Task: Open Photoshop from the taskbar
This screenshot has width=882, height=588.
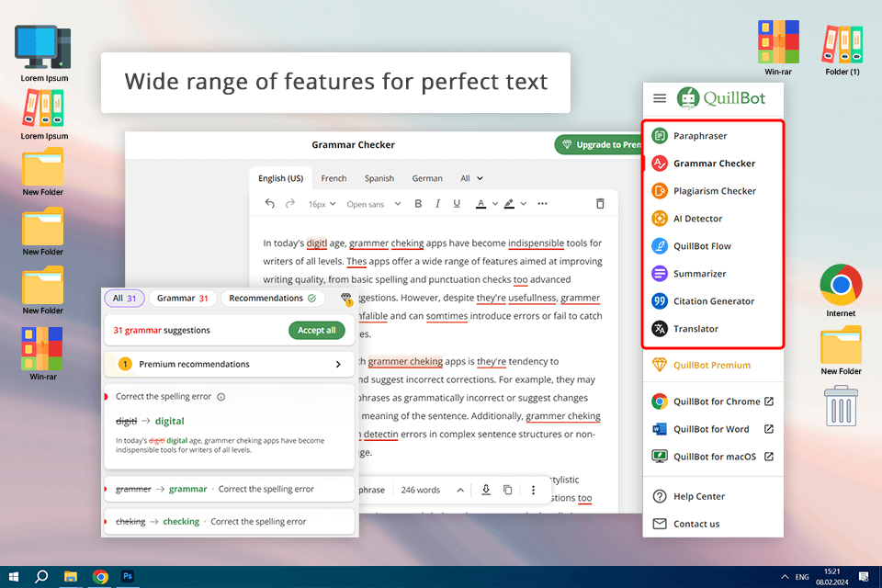Action: coord(128,576)
